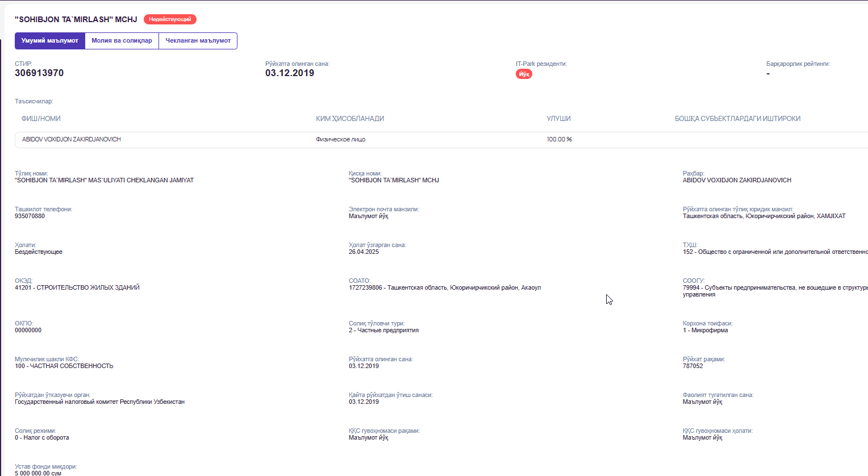This screenshot has width=868, height=476.
Task: Click the enterprise category 1 - Микрофирма
Action: click(x=705, y=331)
